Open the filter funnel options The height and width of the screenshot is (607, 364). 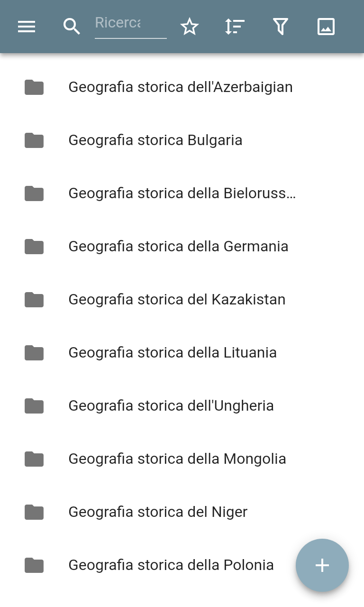point(281,27)
